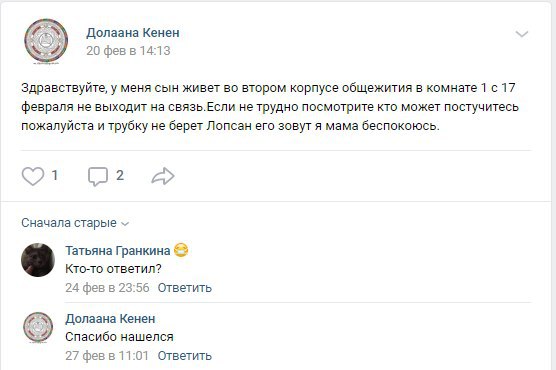Reply to the 'Спасибо нашелся' comment

(x=185, y=355)
